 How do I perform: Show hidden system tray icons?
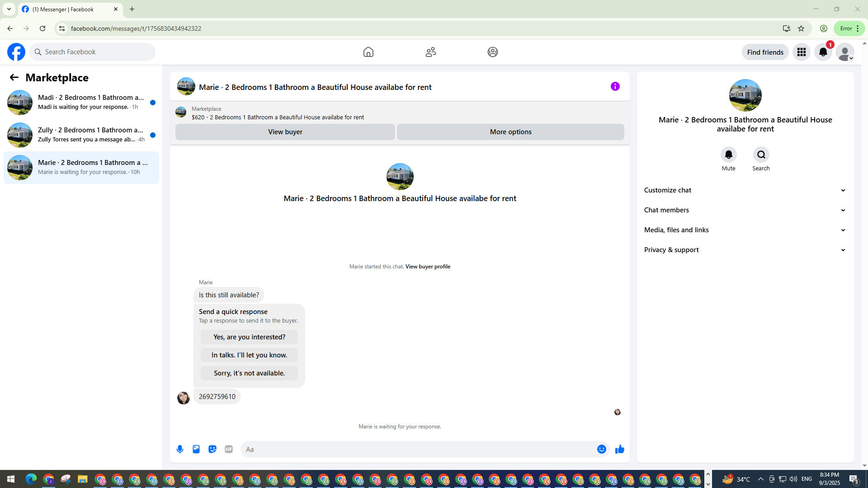click(x=760, y=479)
